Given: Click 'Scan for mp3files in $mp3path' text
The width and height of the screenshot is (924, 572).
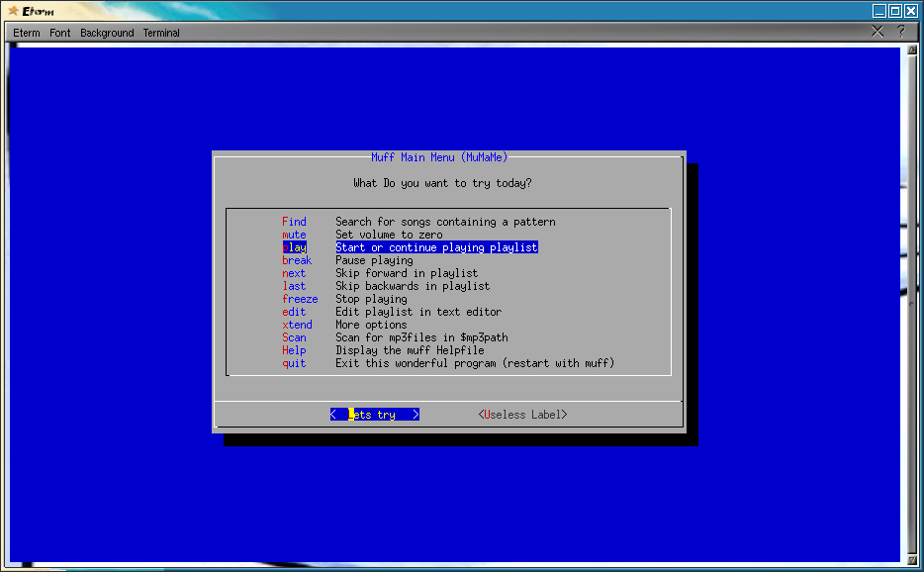Looking at the screenshot, I should (x=421, y=337).
